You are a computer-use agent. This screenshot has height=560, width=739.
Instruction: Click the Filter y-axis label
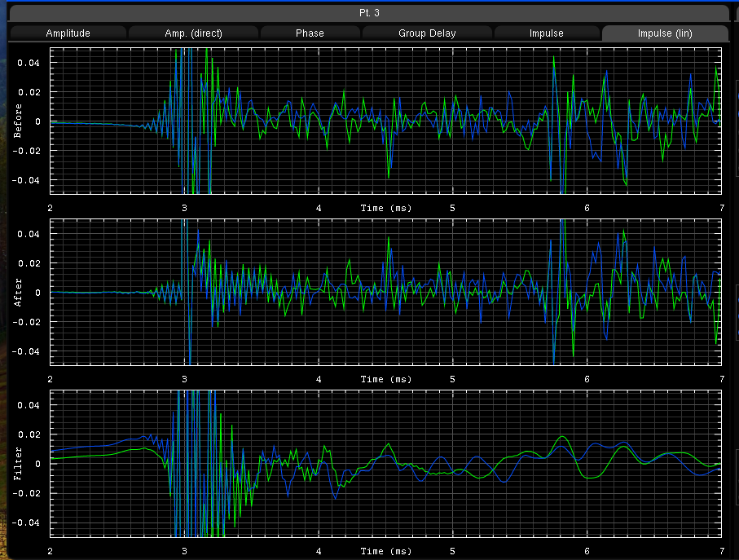pyautogui.click(x=18, y=463)
